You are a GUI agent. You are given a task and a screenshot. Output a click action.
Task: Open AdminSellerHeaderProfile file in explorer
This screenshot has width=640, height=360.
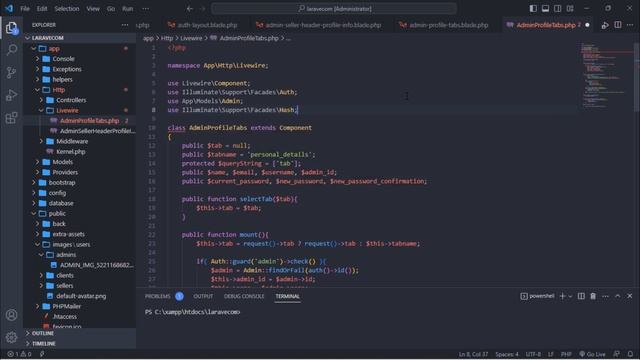[80, 131]
